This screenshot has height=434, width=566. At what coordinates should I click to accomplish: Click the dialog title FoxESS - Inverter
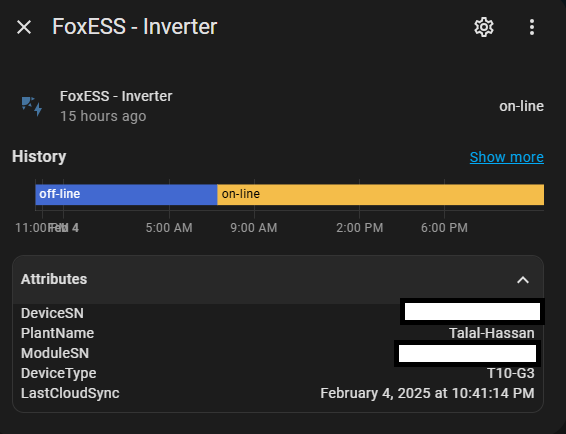point(135,27)
